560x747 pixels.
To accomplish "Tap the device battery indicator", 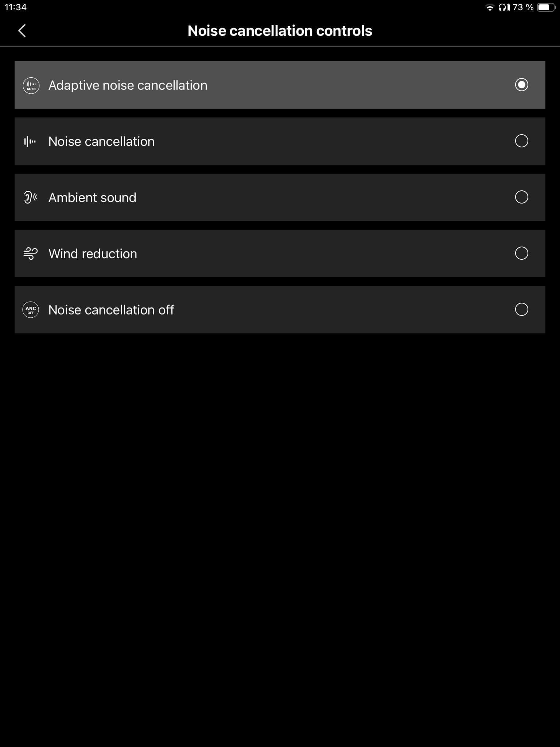I will (546, 7).
